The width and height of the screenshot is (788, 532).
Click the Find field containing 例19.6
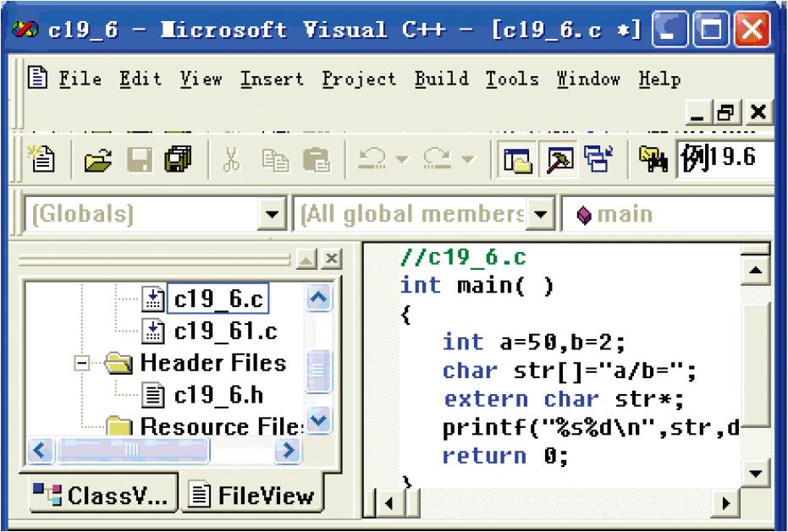tap(726, 159)
